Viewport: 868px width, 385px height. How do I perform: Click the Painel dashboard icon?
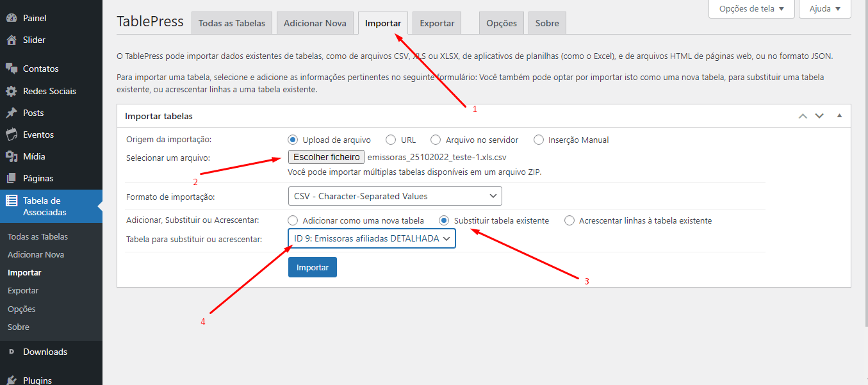(12, 18)
